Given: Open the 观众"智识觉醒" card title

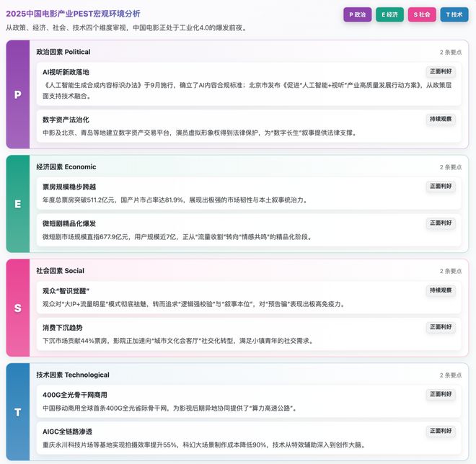Looking at the screenshot, I should point(66,291).
